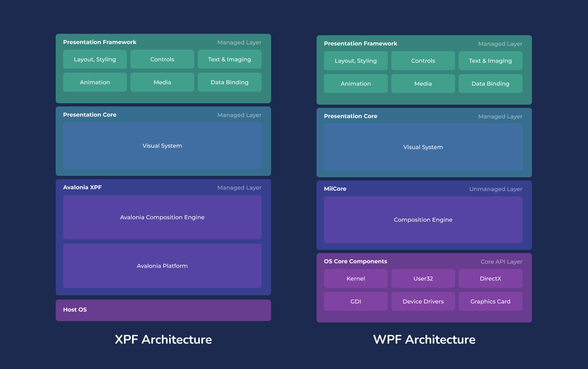The image size is (588, 369).
Task: Click the Avalonia XPF layer header
Action: click(82, 187)
